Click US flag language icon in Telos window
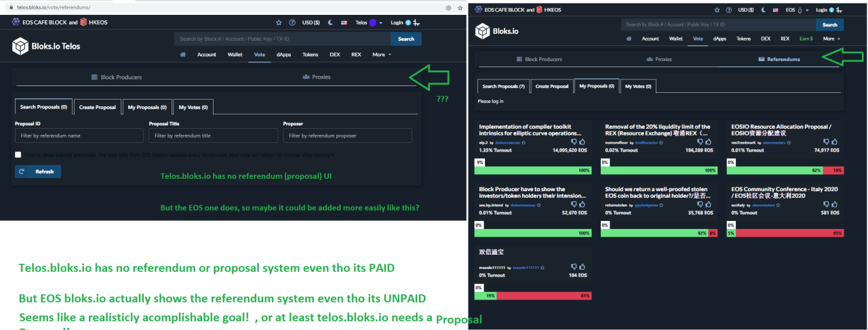868x330 pixels. 344,22
